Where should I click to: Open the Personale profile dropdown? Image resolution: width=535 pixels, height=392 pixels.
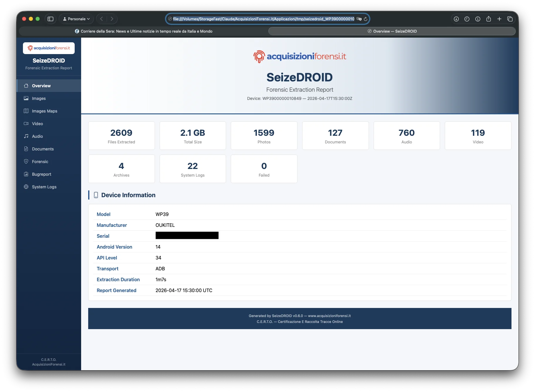[76, 19]
